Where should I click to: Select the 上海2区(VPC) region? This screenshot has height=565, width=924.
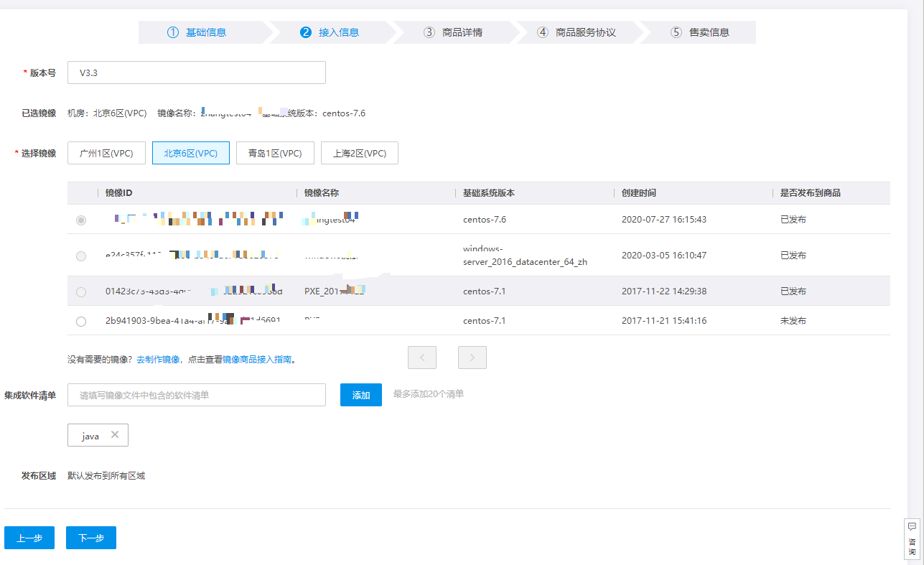360,153
